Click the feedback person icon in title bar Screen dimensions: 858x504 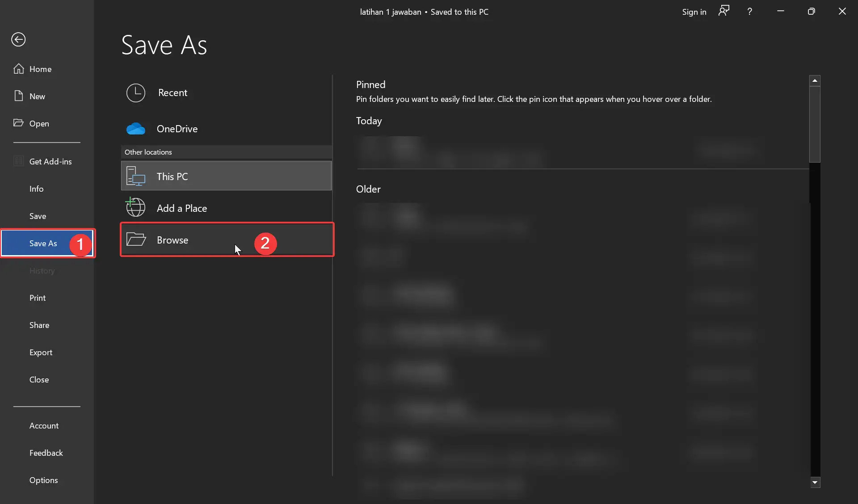coord(723,11)
